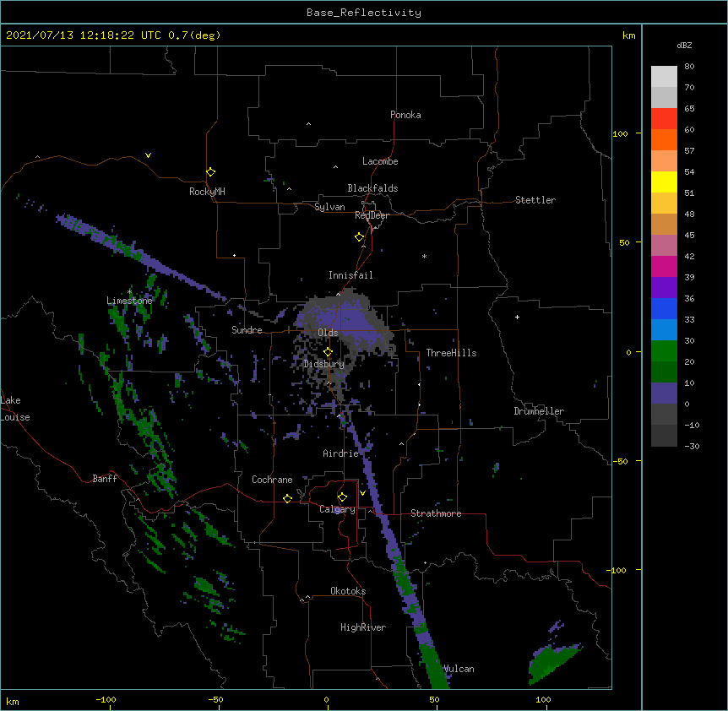728x711 pixels.
Task: Click the Drumheller city label
Action: click(x=539, y=411)
